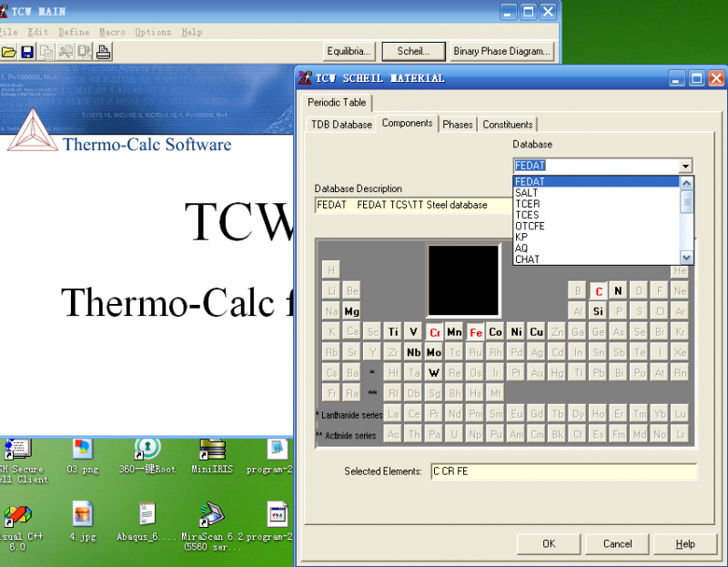Select the Periodic Table tab
The width and height of the screenshot is (728, 567).
(337, 102)
